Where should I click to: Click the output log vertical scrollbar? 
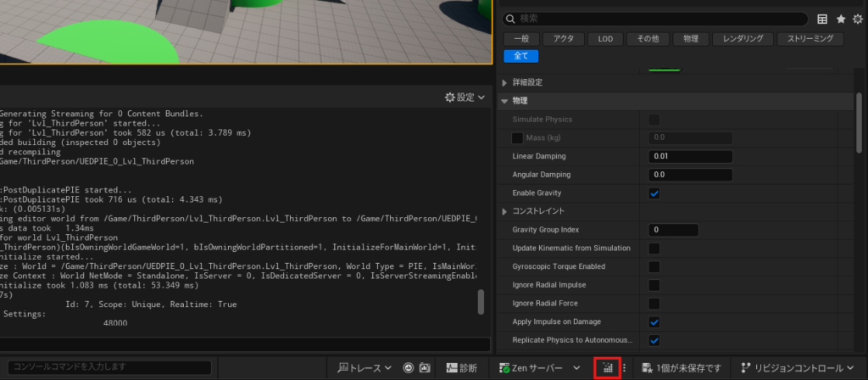tap(481, 302)
